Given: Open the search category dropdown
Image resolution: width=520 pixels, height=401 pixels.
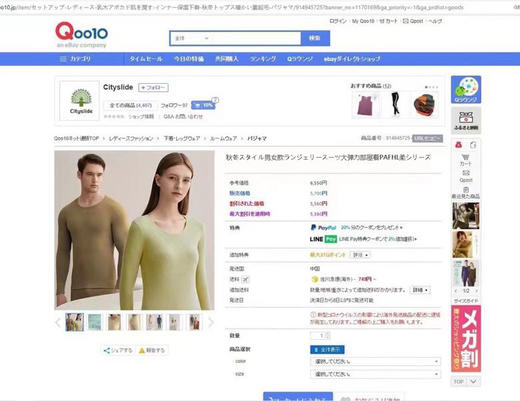Looking at the screenshot, I should (191, 38).
